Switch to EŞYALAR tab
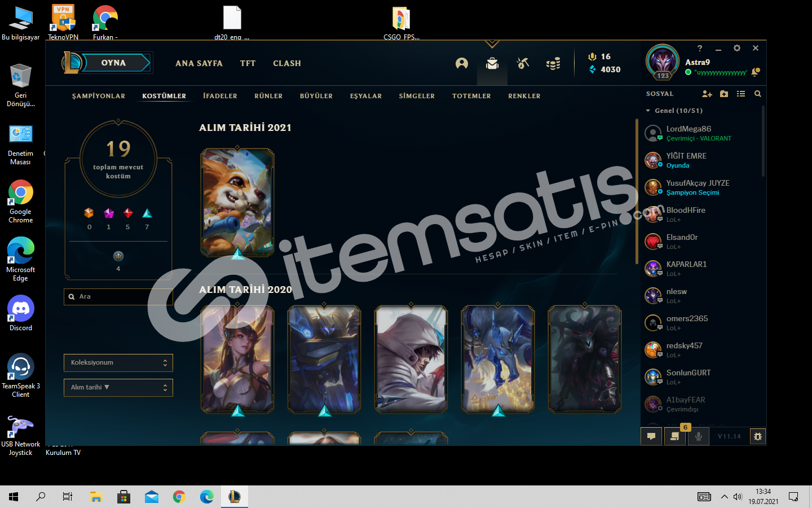Viewport: 812px width, 508px height. coord(366,96)
